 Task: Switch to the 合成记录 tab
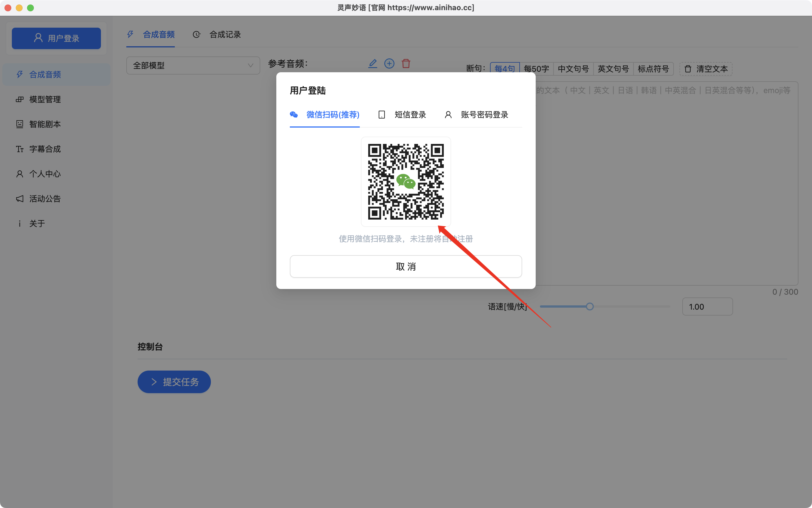pos(217,35)
